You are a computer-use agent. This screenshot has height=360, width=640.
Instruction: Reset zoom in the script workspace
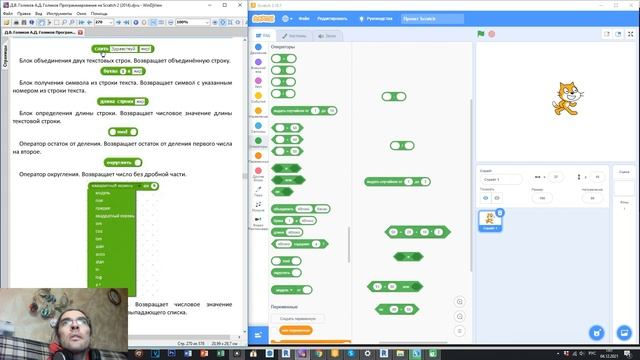tap(460, 331)
